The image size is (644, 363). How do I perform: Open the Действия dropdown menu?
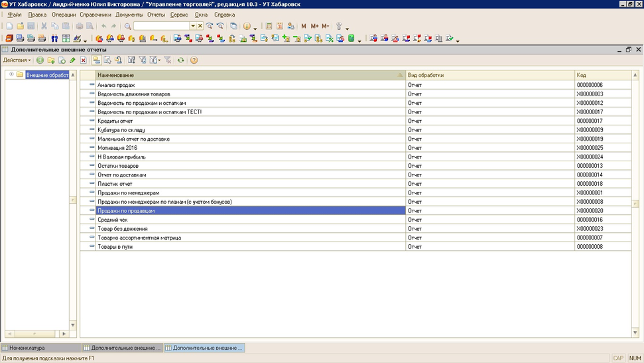(x=17, y=60)
